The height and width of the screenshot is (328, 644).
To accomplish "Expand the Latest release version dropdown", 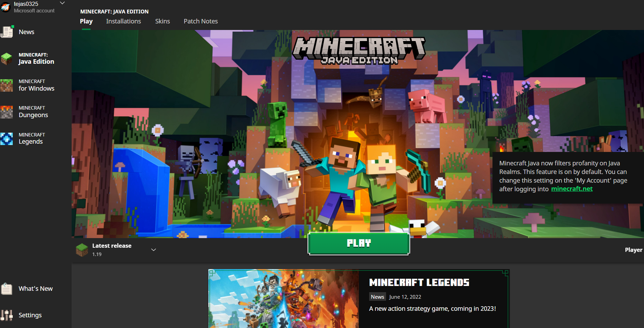I will (154, 250).
